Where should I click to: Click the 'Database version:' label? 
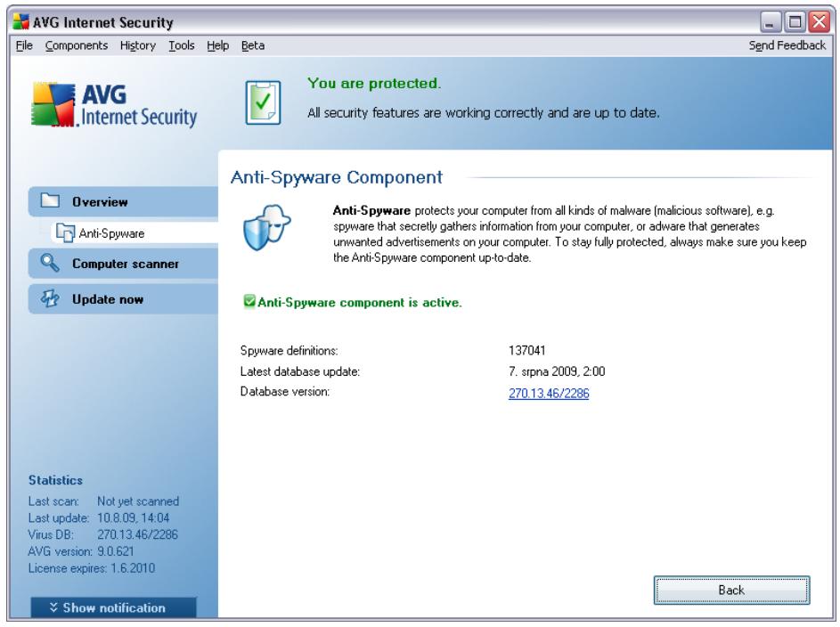coord(284,392)
